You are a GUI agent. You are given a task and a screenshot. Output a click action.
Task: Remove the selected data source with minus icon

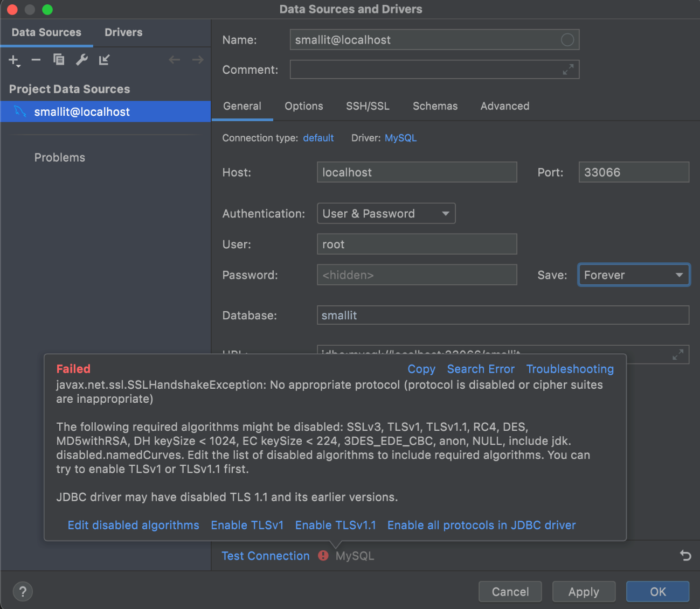(36, 60)
